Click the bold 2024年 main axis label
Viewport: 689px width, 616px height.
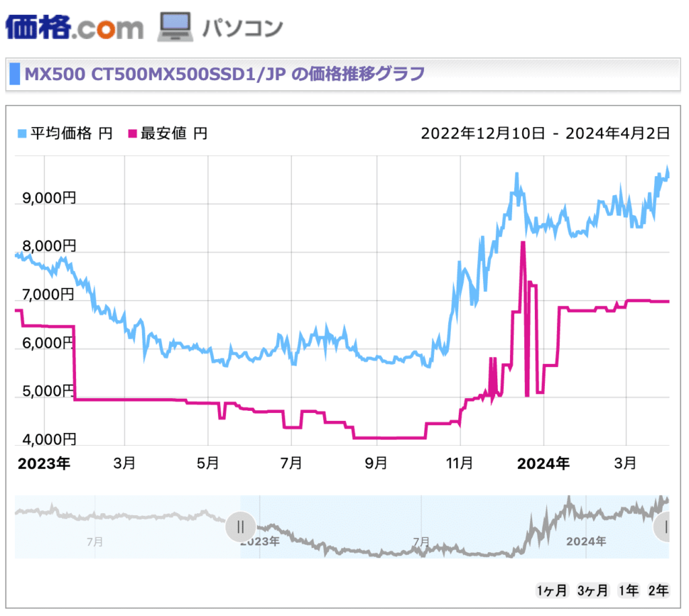click(x=544, y=463)
